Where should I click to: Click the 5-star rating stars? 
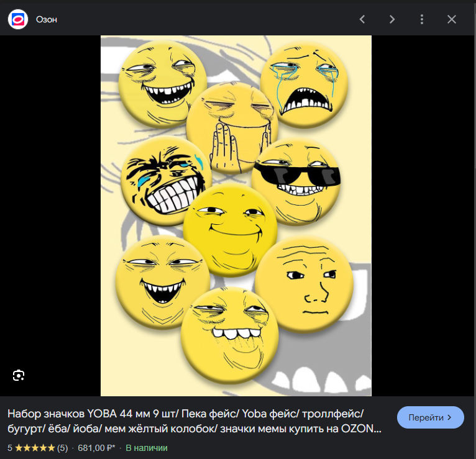[x=35, y=448]
